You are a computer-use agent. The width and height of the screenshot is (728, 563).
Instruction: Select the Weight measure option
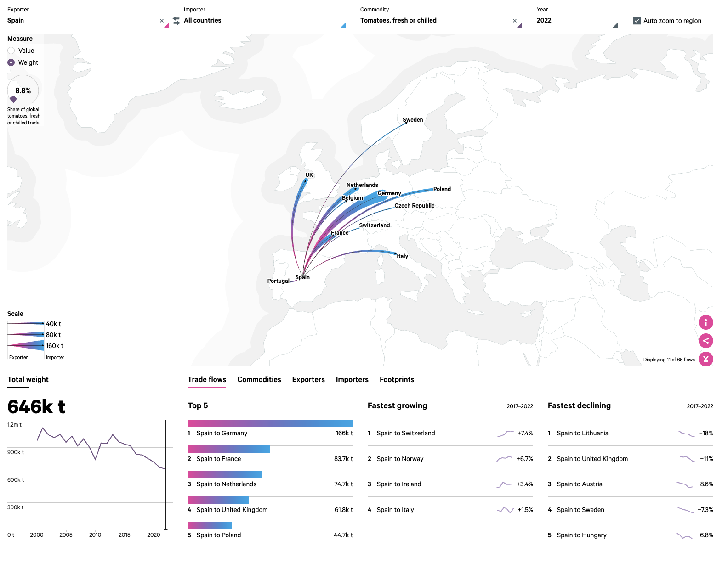coord(11,62)
